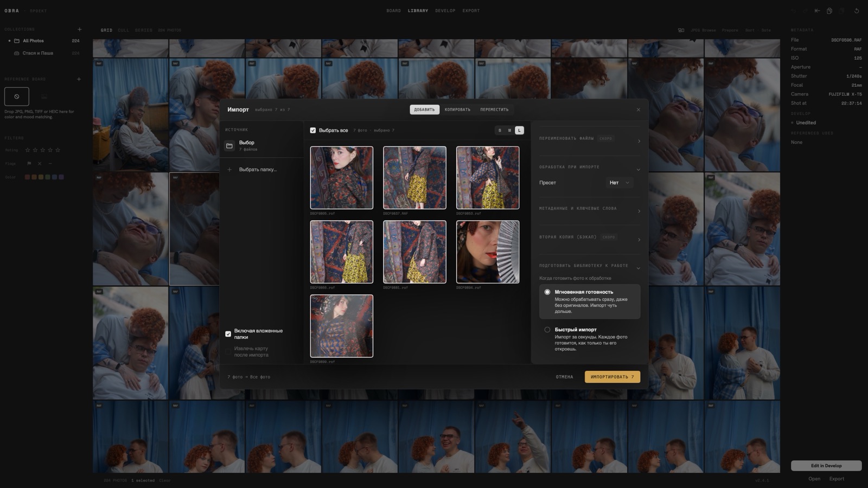Image resolution: width=868 pixels, height=488 pixels.
Task: Switch to the Library tab
Action: pyautogui.click(x=418, y=11)
